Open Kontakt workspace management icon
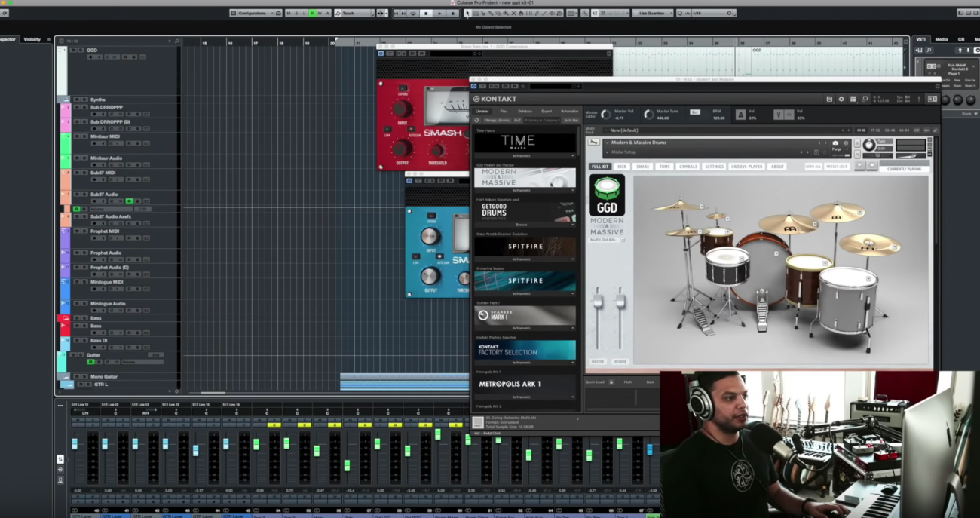The image size is (980, 518). click(853, 99)
